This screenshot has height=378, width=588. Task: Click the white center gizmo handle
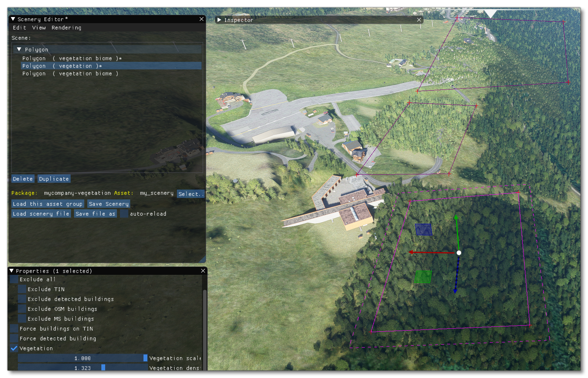[x=459, y=253]
